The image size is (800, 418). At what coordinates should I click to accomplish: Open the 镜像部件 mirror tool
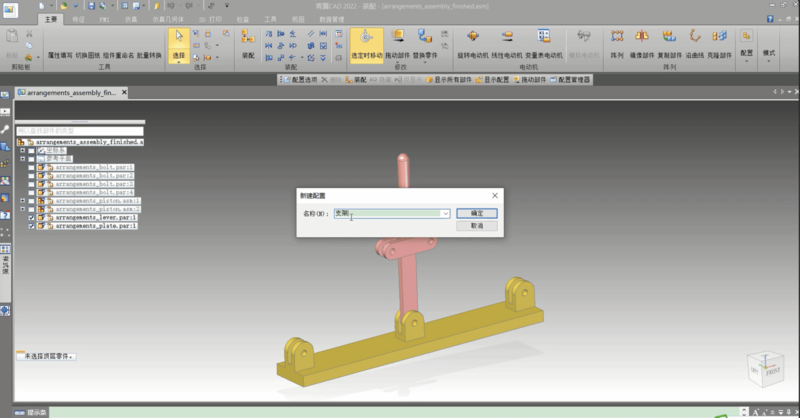click(642, 40)
